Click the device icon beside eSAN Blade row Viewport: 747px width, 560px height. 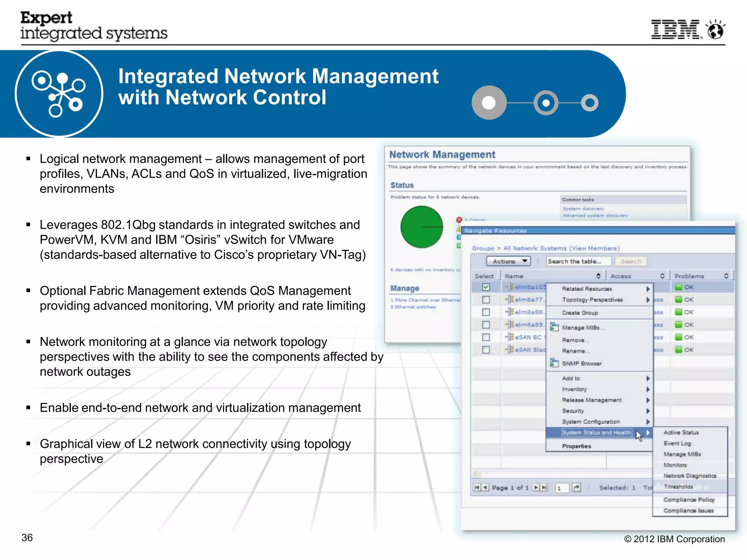[510, 350]
